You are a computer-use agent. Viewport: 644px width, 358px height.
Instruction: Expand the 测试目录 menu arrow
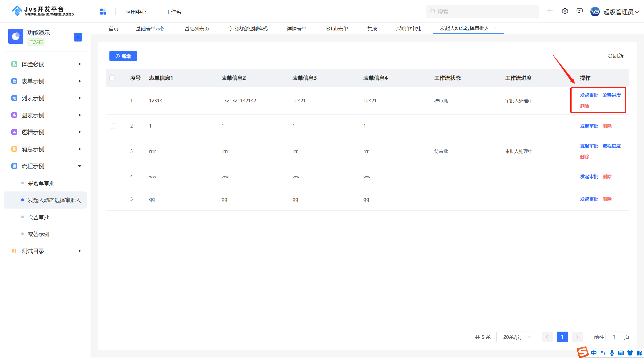[80, 251]
